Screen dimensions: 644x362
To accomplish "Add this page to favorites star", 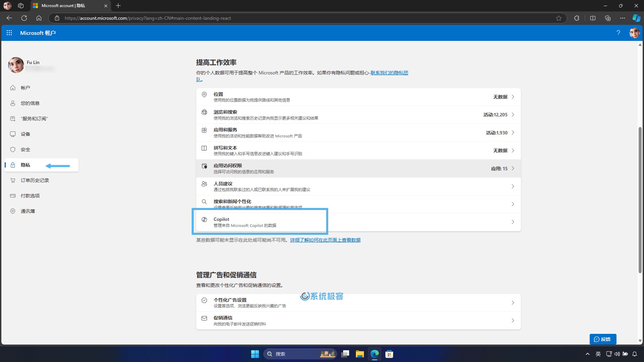I will click(x=559, y=18).
